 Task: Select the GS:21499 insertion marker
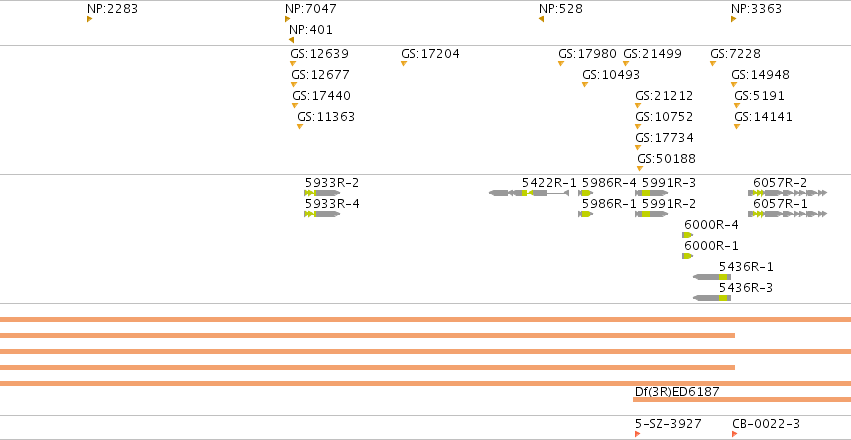(626, 63)
